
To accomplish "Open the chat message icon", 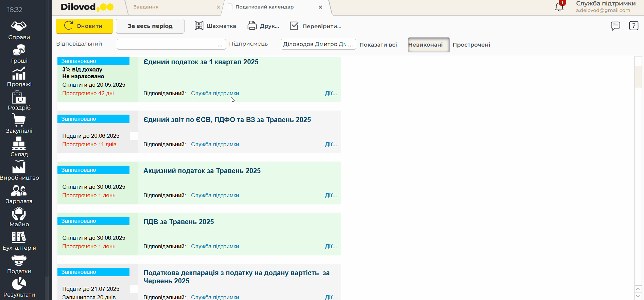I will click(615, 26).
